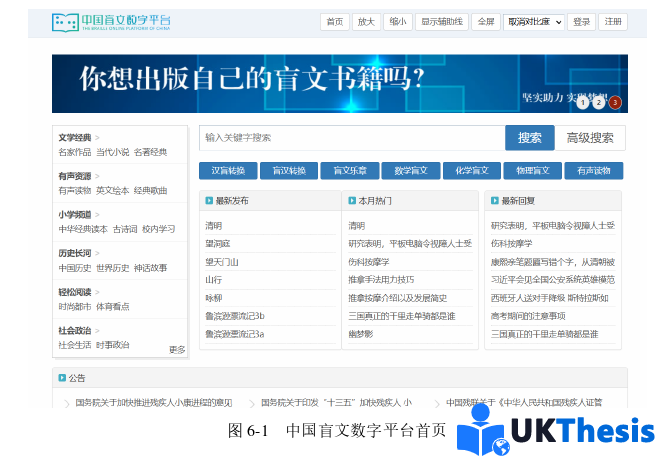Click 更多 to see more categories
The height and width of the screenshot is (456, 667).
pyautogui.click(x=177, y=350)
